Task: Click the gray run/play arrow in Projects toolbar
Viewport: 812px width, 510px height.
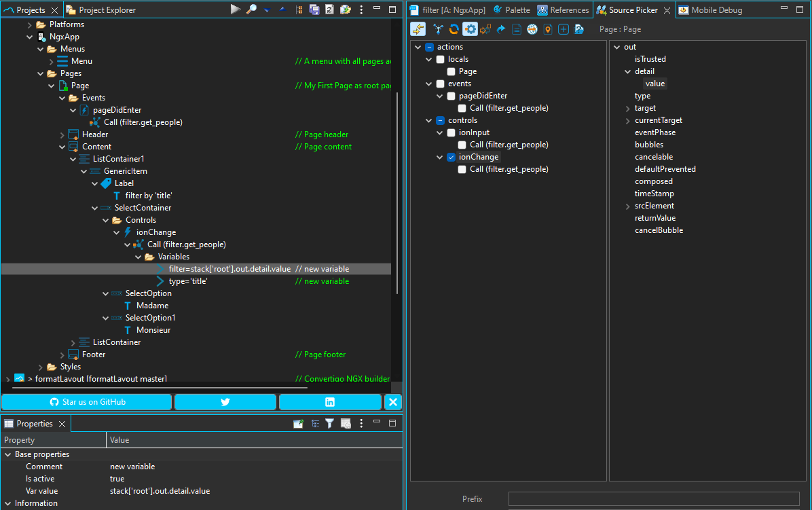Action: [235, 10]
